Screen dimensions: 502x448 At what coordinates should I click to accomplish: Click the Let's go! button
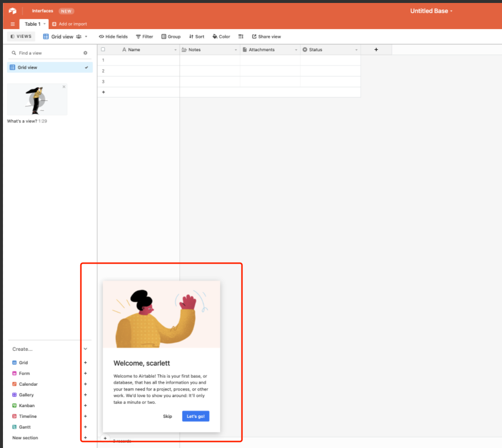196,416
